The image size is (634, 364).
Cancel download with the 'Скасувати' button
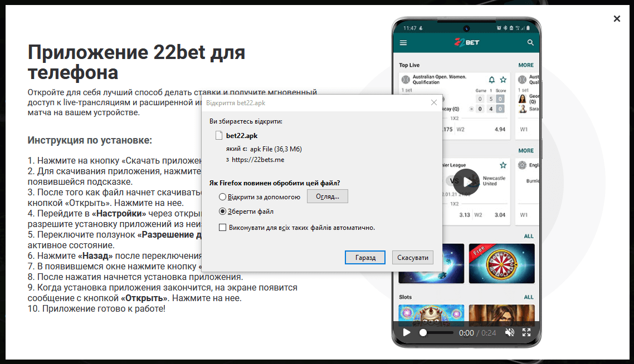pos(413,257)
